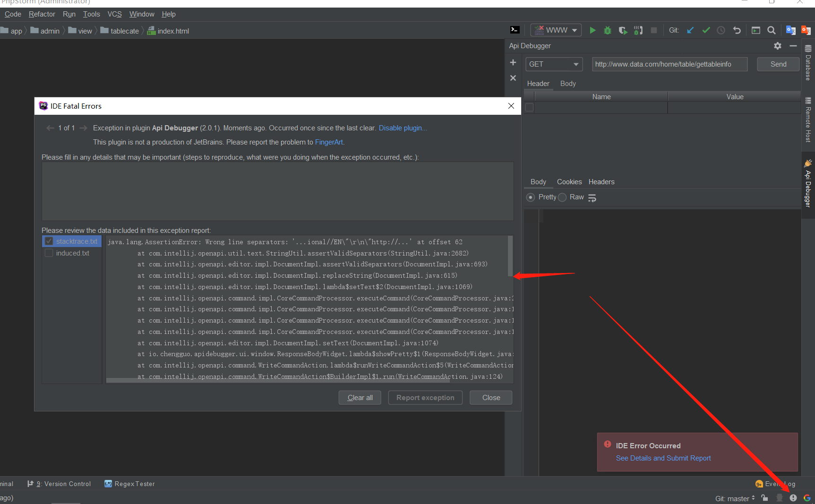
Task: Start debugging with the bug icon
Action: [x=608, y=30]
